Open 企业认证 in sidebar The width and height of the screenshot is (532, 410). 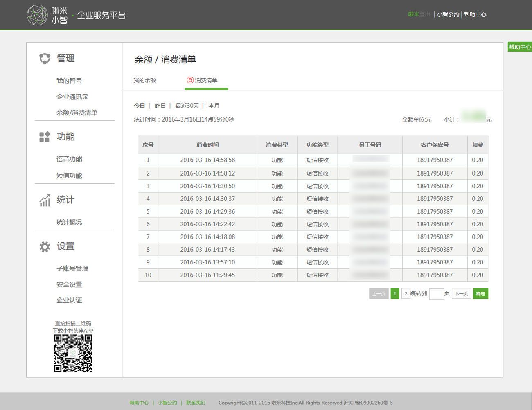[x=69, y=300]
